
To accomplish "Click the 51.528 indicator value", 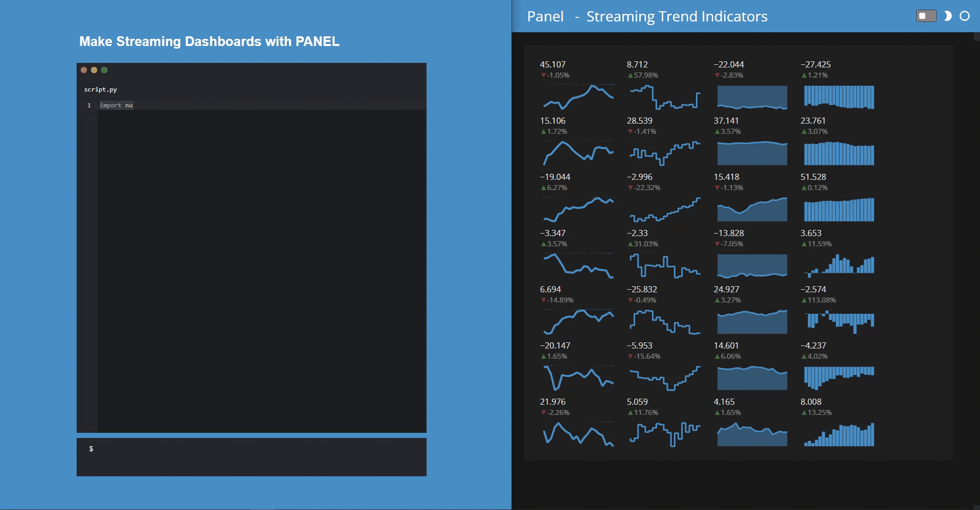I will (813, 177).
